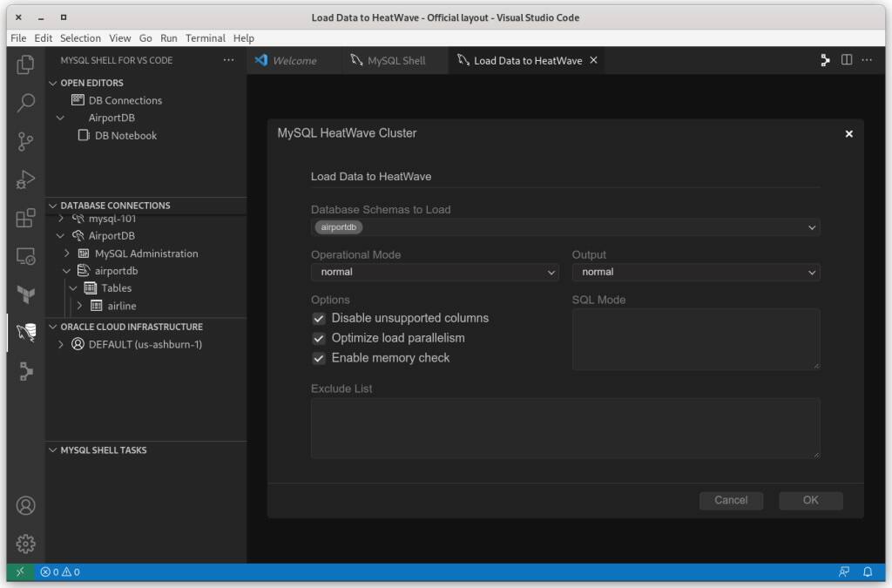Split the editor to the right
Image resolution: width=892 pixels, height=588 pixels.
coord(847,60)
